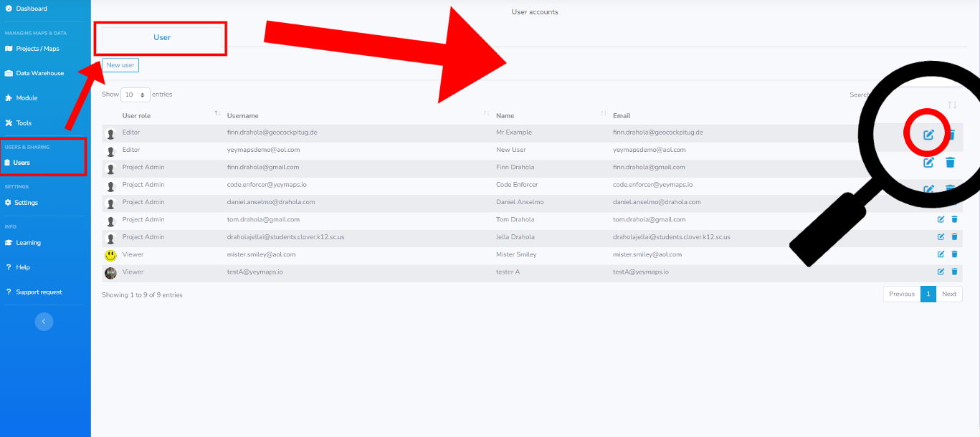Click the tester A profile avatar
The width and height of the screenshot is (980, 437).
pos(110,272)
